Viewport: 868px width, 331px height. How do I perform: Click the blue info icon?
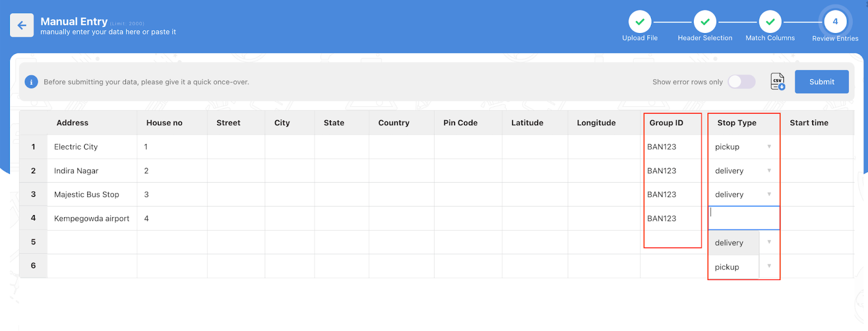31,82
